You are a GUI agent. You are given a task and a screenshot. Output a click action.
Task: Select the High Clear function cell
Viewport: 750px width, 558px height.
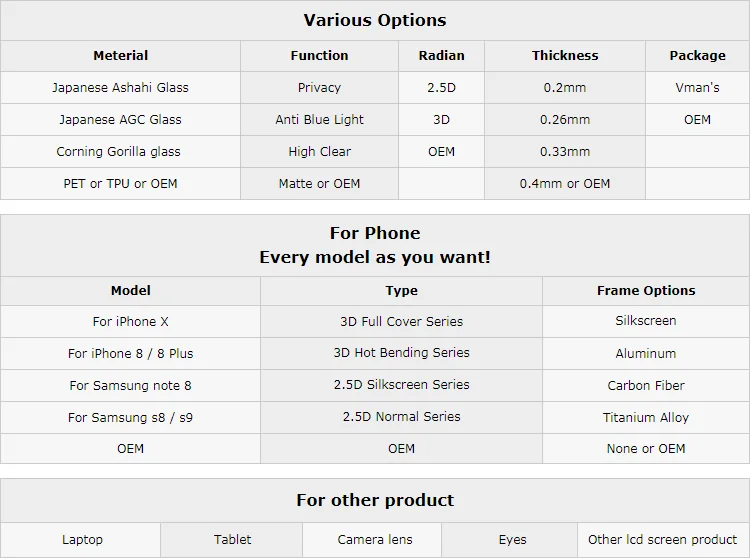[319, 152]
